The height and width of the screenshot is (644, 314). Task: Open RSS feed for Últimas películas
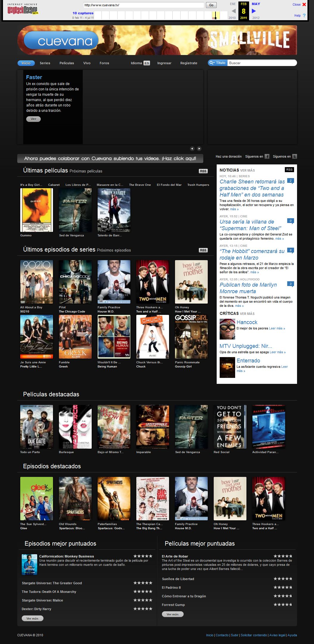click(203, 171)
